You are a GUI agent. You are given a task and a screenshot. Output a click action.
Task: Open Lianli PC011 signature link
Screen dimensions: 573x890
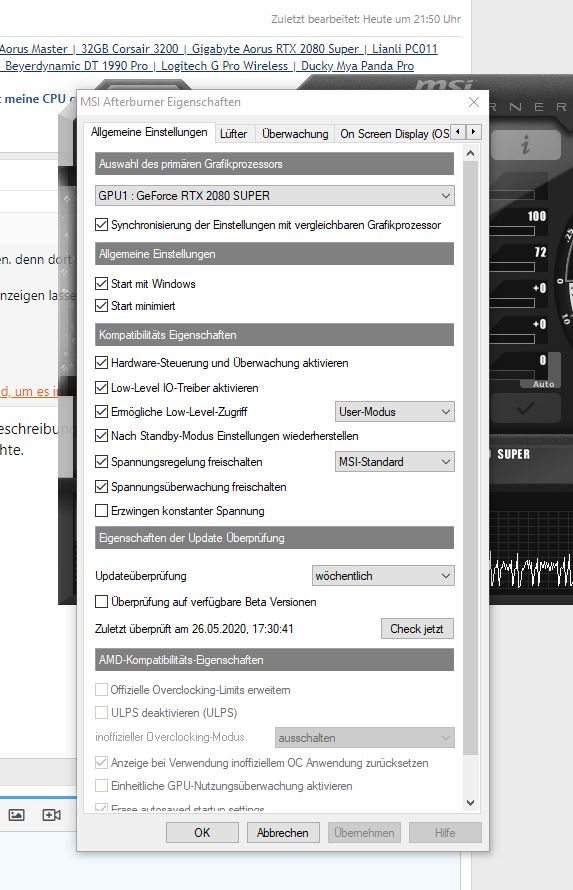[x=405, y=49]
